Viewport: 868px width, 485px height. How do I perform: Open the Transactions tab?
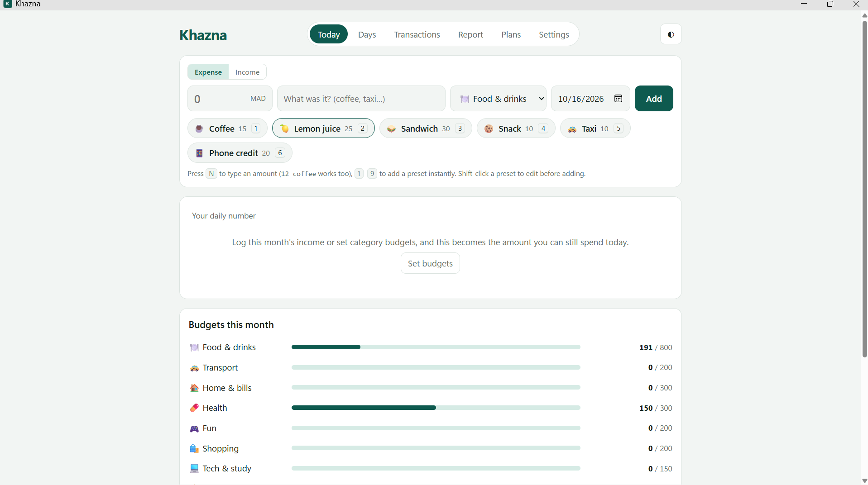[417, 34]
